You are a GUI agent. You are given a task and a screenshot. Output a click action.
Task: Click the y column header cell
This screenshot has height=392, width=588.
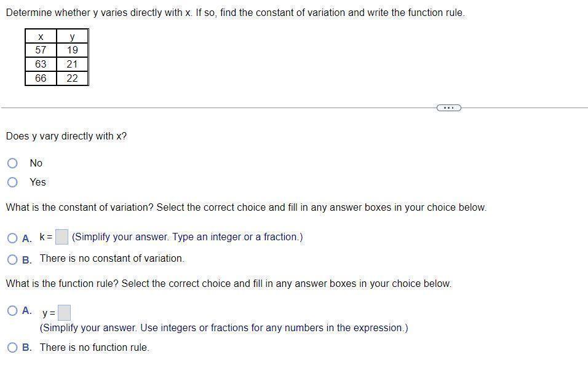72,37
